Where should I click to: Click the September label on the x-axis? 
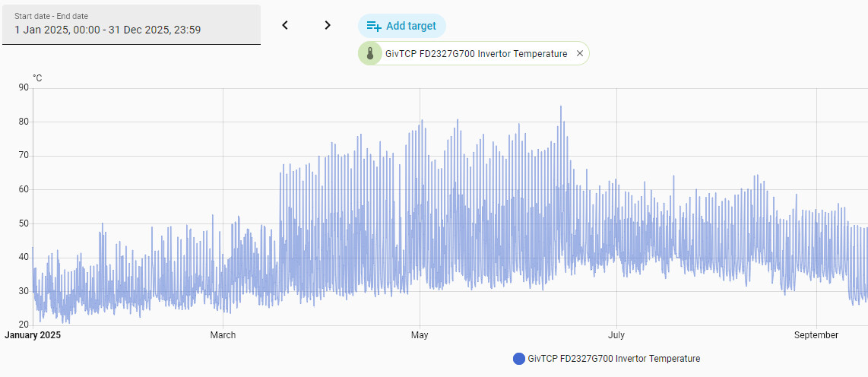coord(816,335)
